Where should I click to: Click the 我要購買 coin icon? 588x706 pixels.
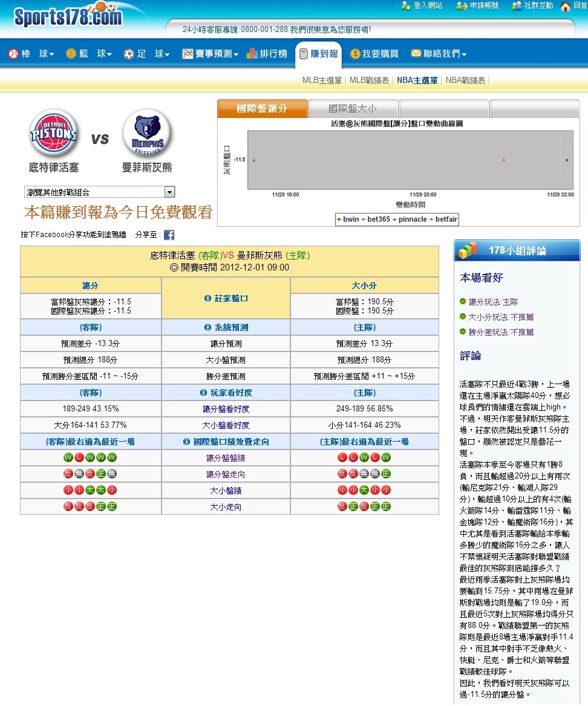(x=355, y=54)
